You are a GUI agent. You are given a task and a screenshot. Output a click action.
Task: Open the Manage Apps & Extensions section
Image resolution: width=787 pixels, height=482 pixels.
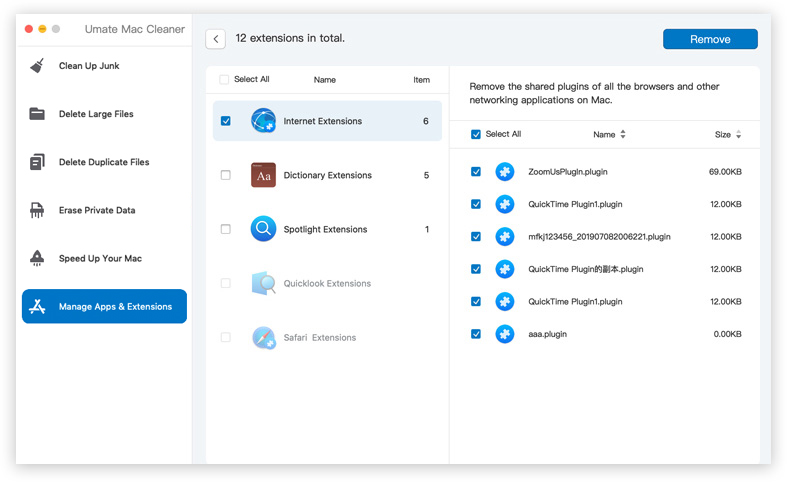pos(104,306)
